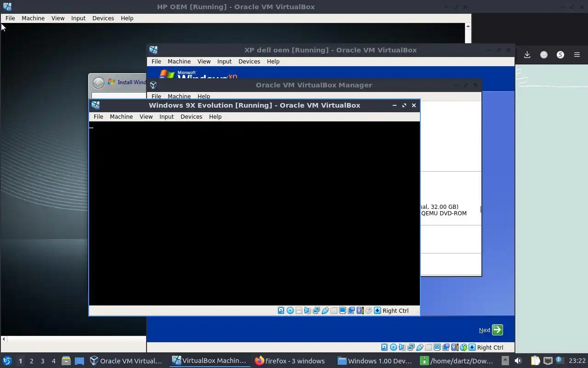The width and height of the screenshot is (588, 368).
Task: Open File menu in Windows 9X Evolution window
Action: (98, 116)
